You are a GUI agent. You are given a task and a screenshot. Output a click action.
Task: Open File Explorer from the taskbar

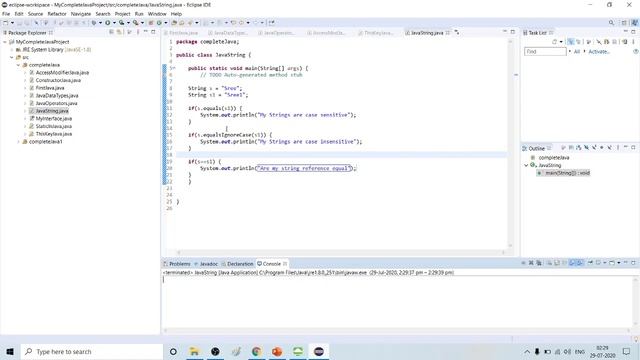194,351
